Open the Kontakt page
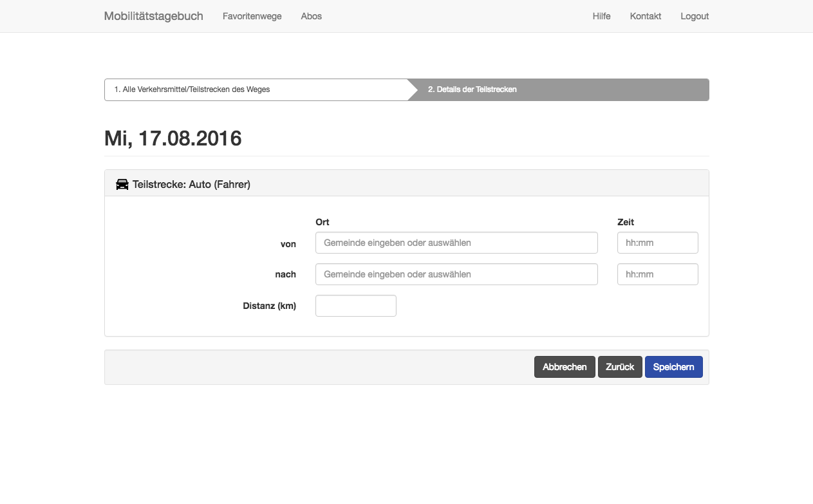The width and height of the screenshot is (813, 504). click(x=645, y=16)
